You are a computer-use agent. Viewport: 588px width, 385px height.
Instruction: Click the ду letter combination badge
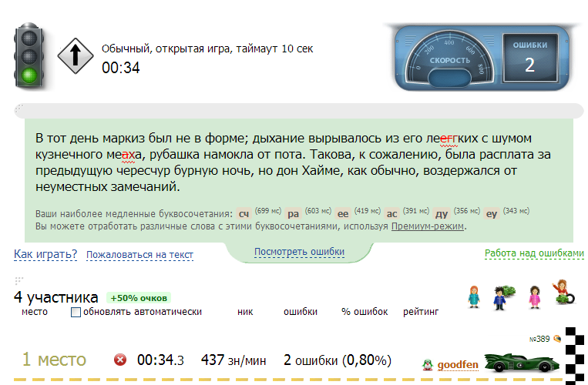click(442, 213)
